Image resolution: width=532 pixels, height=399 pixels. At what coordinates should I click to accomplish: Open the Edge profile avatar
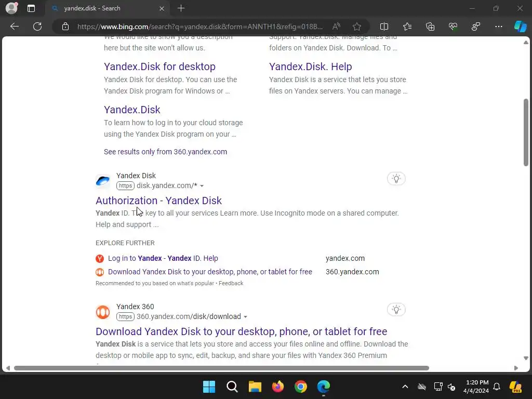(12, 8)
